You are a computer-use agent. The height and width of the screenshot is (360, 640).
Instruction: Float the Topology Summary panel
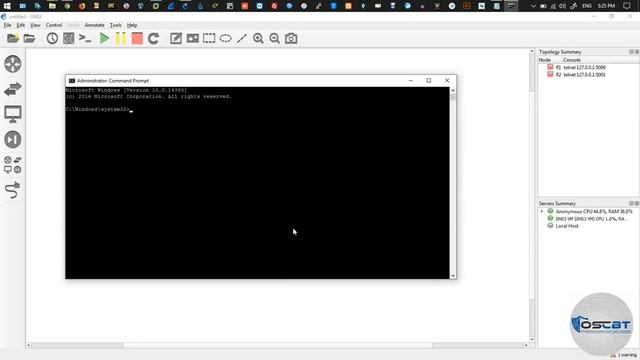[631, 52]
